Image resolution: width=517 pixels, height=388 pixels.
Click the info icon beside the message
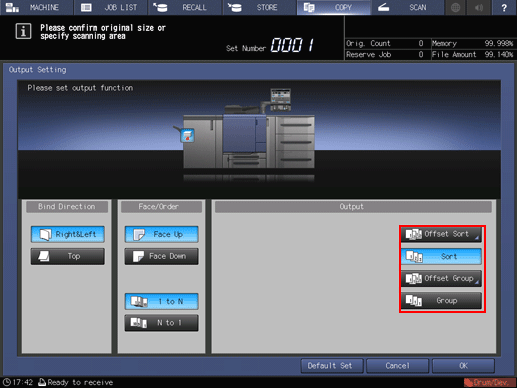pyautogui.click(x=23, y=31)
